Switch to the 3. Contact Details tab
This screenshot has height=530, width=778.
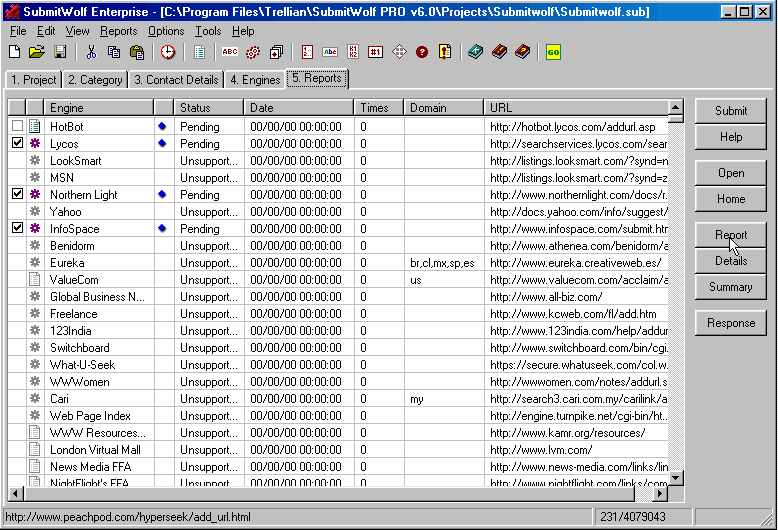pos(176,80)
